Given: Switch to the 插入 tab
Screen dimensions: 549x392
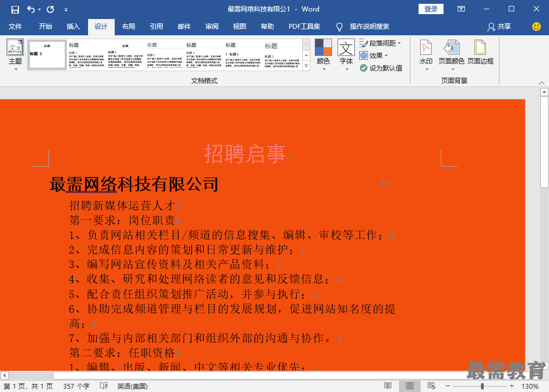Looking at the screenshot, I should pyautogui.click(x=73, y=27).
